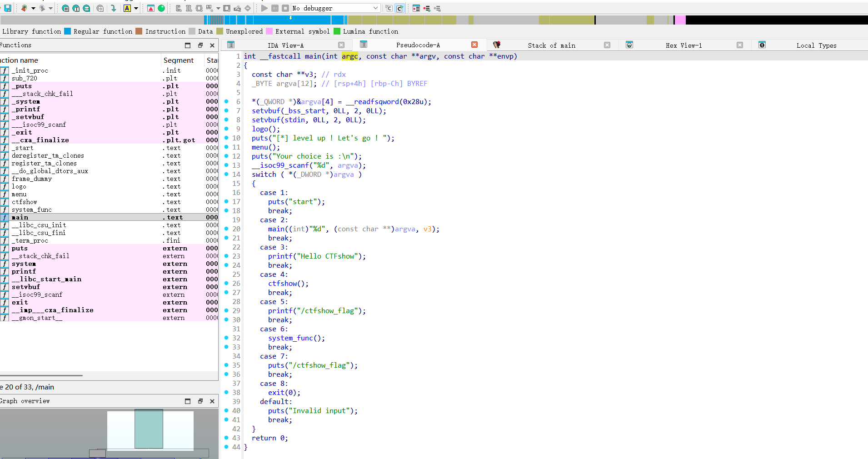Expand the dropdown next to yellow A icon

[136, 8]
